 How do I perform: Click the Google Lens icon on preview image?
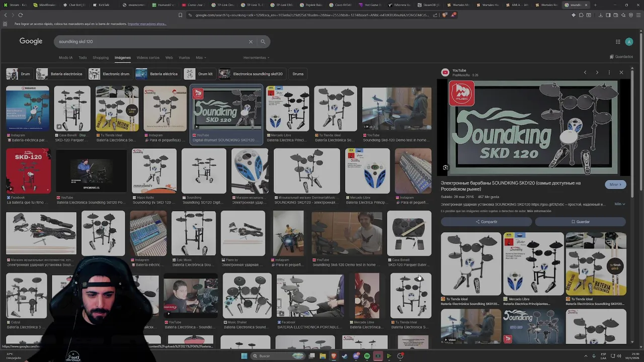point(445,168)
